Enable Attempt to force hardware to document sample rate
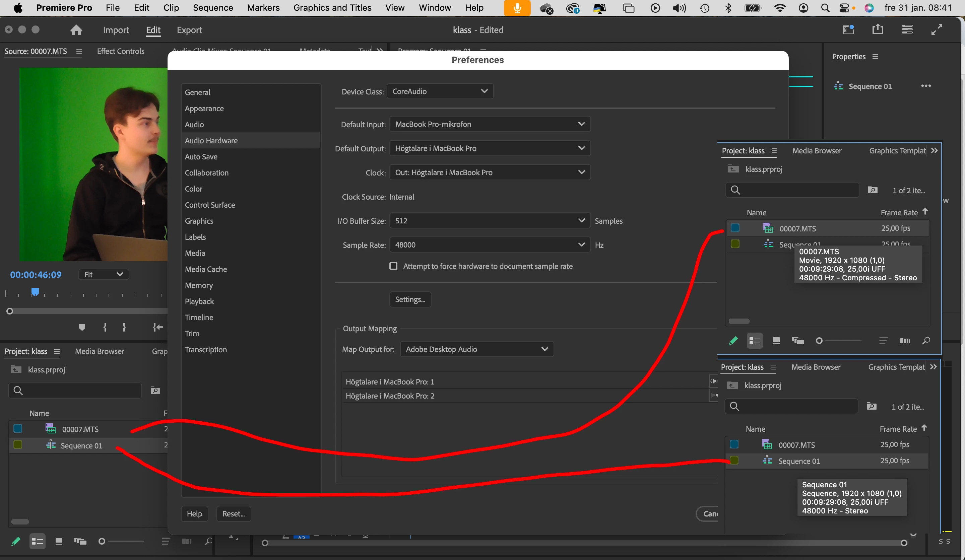Screen dimensions: 965x560 393,266
